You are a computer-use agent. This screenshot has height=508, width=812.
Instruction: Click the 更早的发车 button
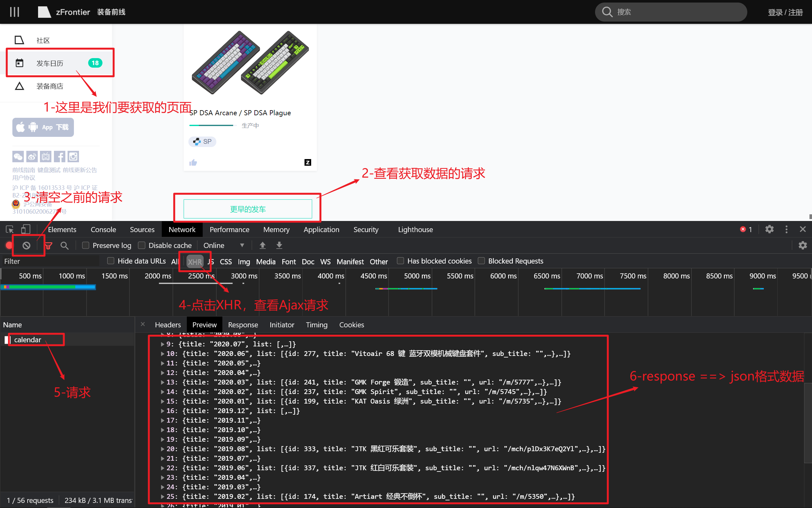pos(248,209)
